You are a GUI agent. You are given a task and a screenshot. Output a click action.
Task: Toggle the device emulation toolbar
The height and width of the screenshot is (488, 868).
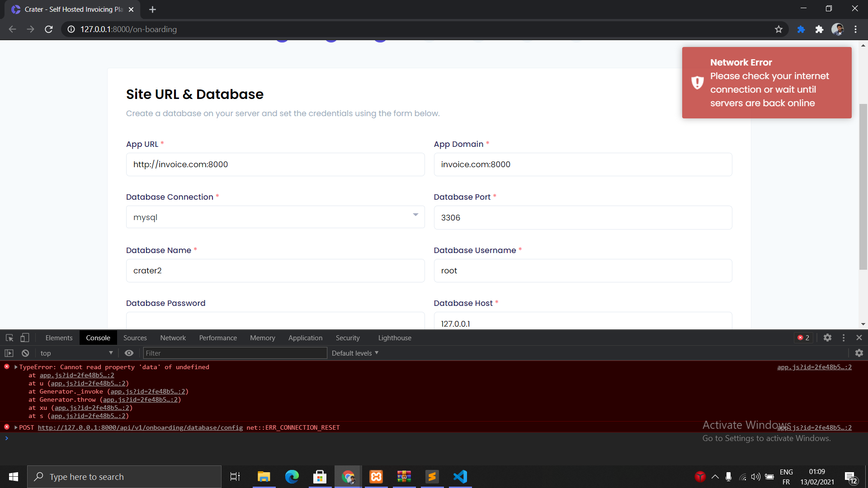click(x=24, y=338)
